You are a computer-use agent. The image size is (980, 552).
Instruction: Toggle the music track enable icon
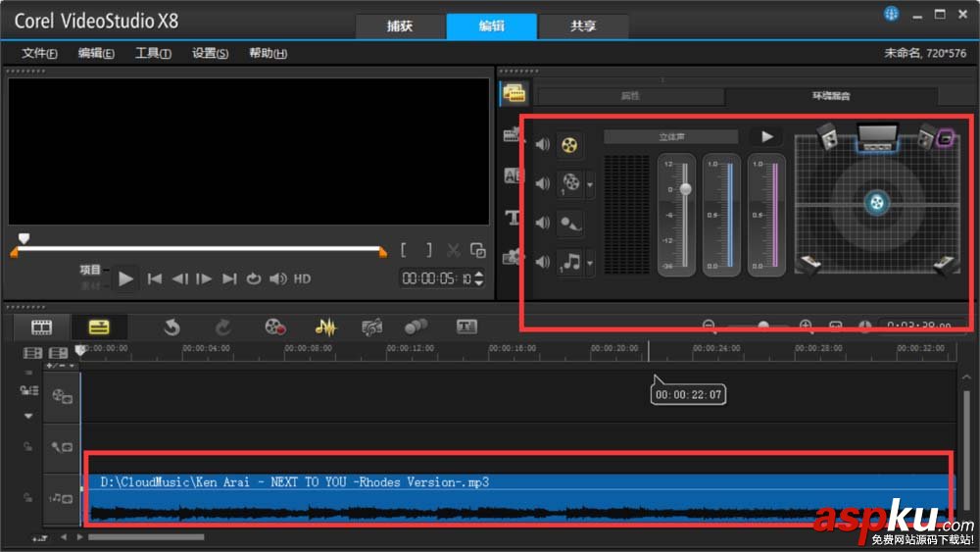click(x=61, y=498)
